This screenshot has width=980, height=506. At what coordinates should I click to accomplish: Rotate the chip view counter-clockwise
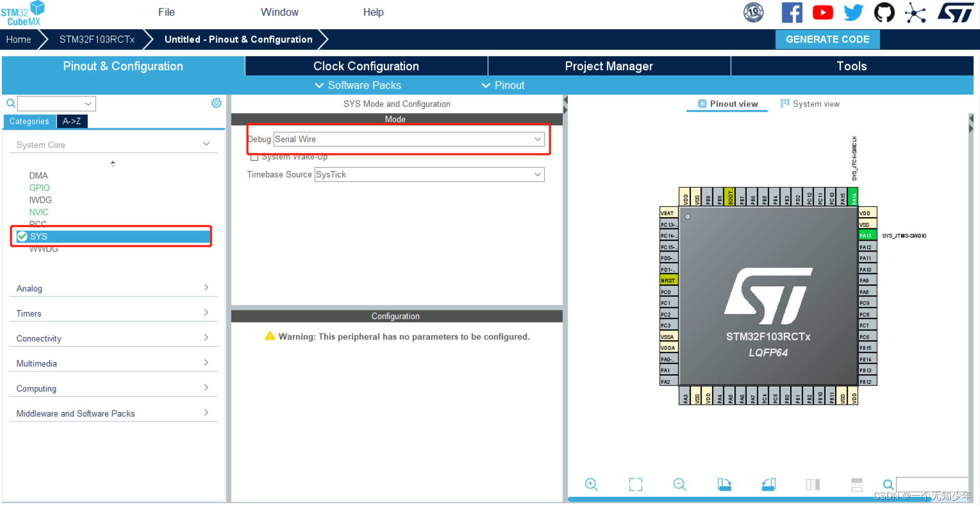point(769,484)
